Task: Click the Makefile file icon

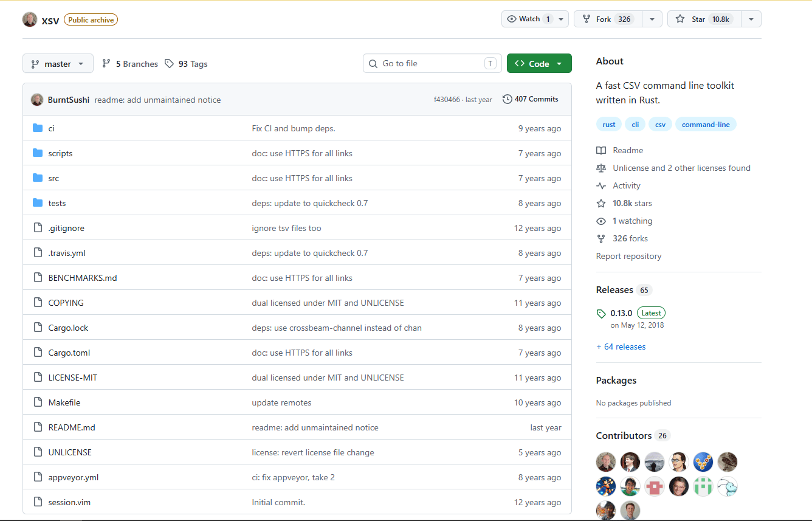Action: (38, 402)
